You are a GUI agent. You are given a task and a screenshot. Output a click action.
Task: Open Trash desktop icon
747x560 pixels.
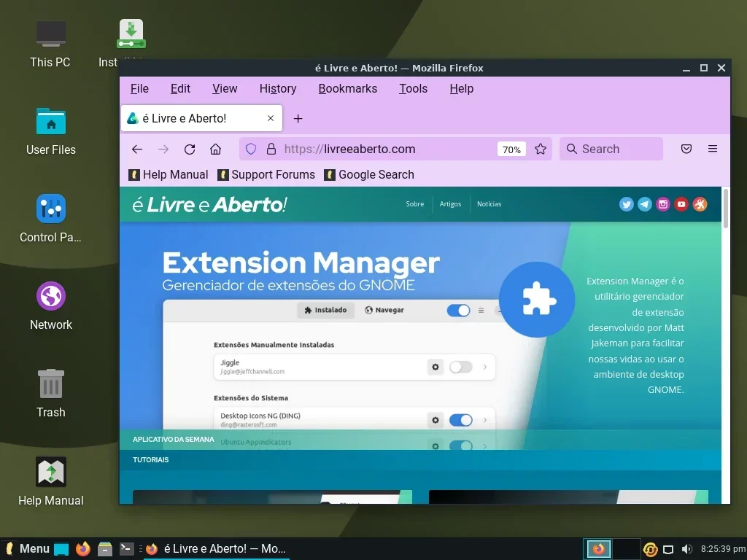[51, 394]
